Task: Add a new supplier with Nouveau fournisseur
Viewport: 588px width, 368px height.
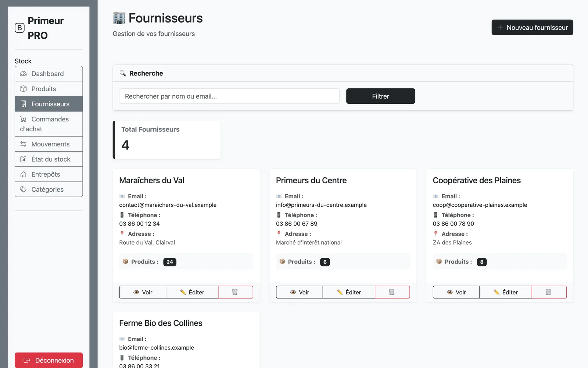Action: (x=532, y=28)
